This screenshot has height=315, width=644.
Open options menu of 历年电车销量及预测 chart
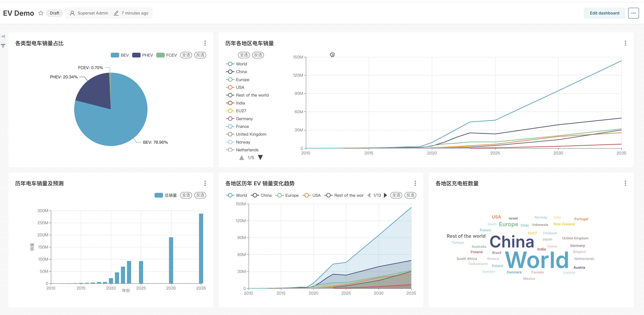pos(205,183)
